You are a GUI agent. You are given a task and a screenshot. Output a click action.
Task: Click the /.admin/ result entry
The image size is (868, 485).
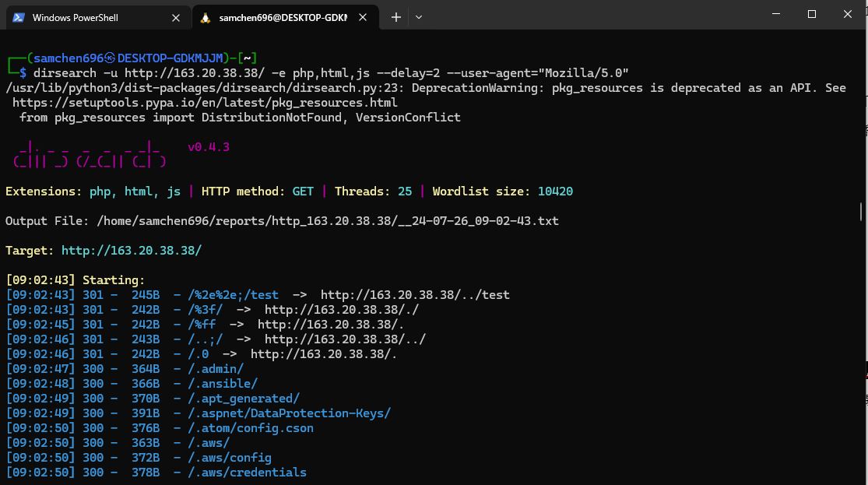[216, 369]
